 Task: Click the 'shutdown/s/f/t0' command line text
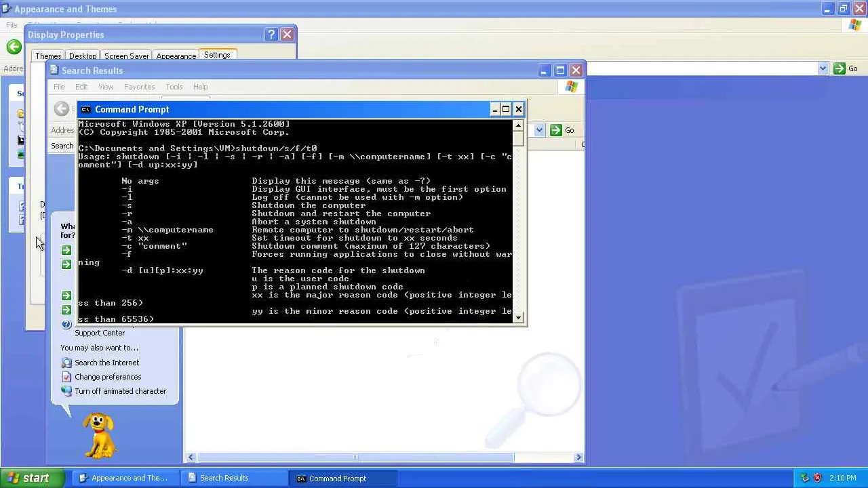click(276, 148)
